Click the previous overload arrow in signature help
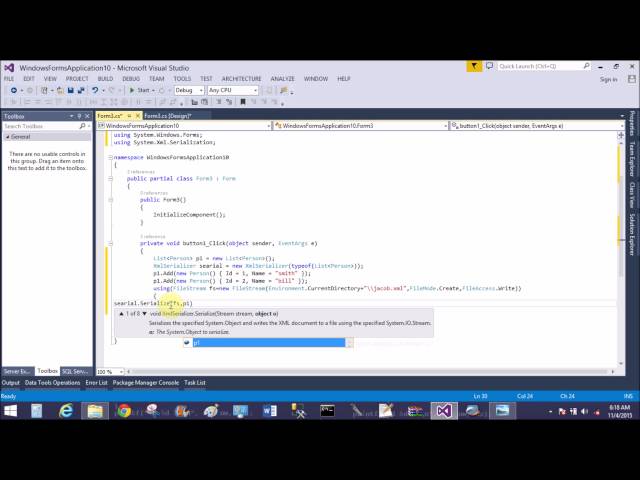This screenshot has width=640, height=480. [121, 314]
